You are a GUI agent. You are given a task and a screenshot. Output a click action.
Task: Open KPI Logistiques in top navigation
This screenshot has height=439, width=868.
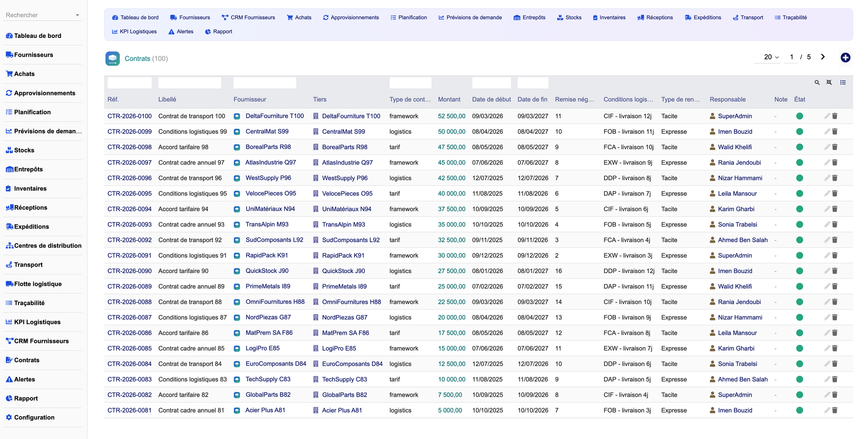[134, 32]
